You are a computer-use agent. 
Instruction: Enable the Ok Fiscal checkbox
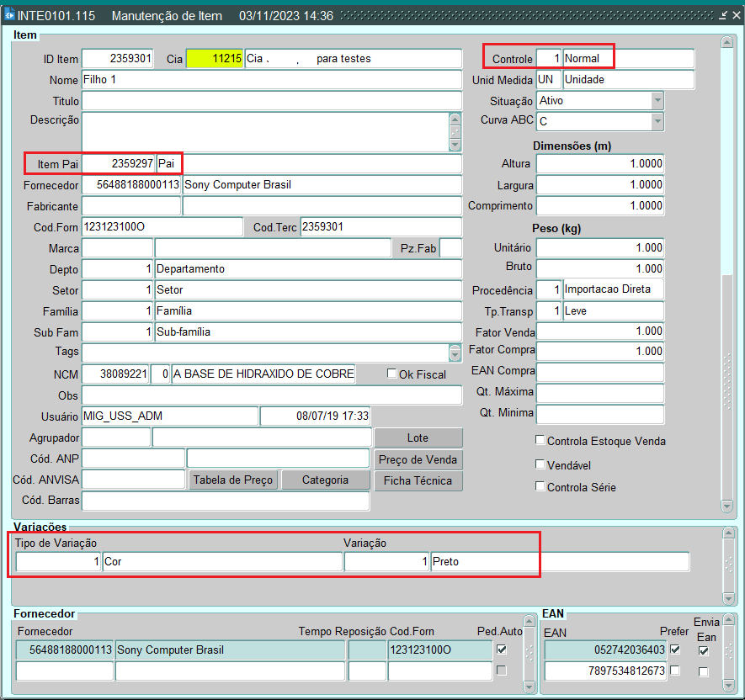point(391,374)
